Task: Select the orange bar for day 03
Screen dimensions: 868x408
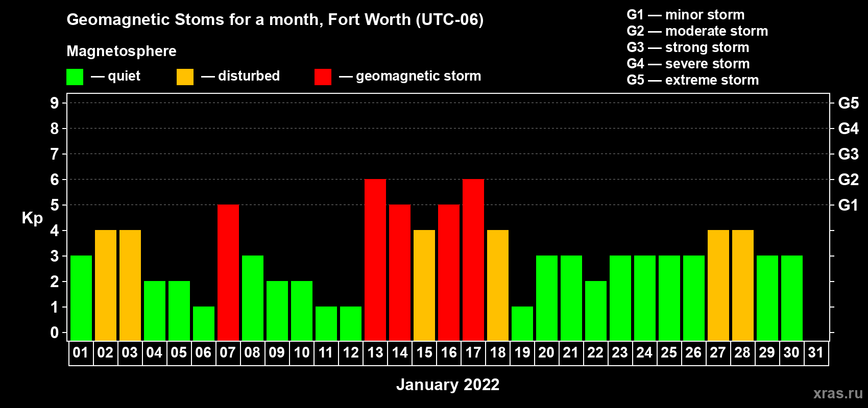Action: coord(130,285)
